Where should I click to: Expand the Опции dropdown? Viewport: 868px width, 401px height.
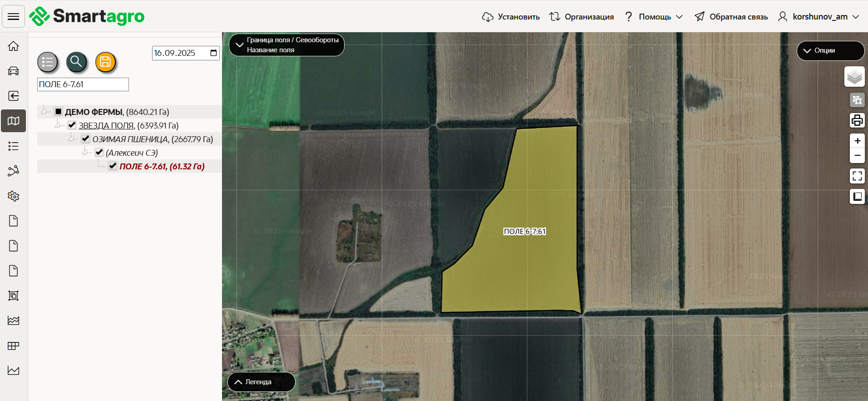click(830, 50)
